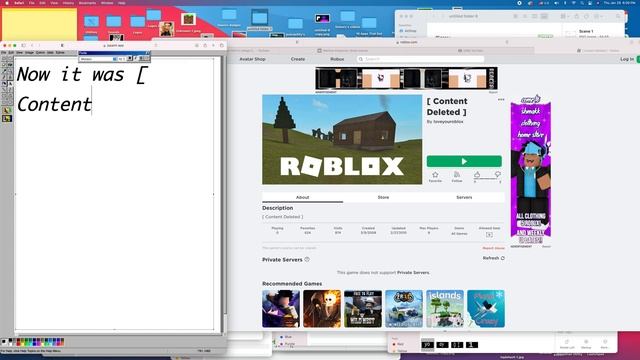Select the Text tool in Paint toolbox
640x360 pixels.
pyautogui.click(x=10, y=84)
